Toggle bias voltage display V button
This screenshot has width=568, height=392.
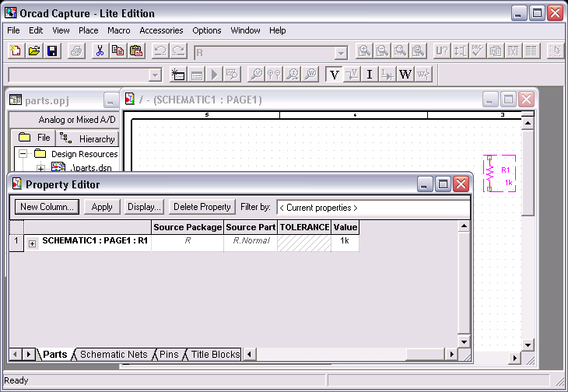pyautogui.click(x=334, y=75)
